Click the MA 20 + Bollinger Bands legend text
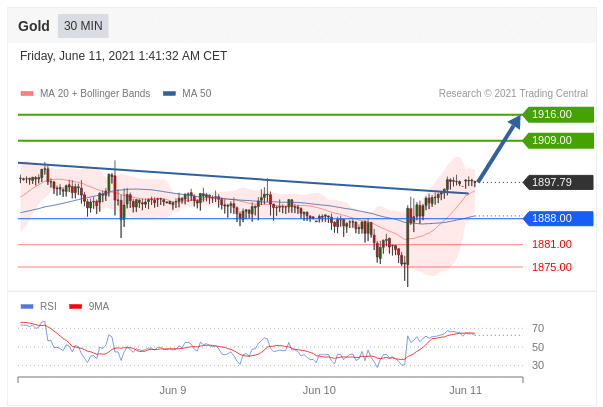The height and width of the screenshot is (407, 603). (x=95, y=93)
